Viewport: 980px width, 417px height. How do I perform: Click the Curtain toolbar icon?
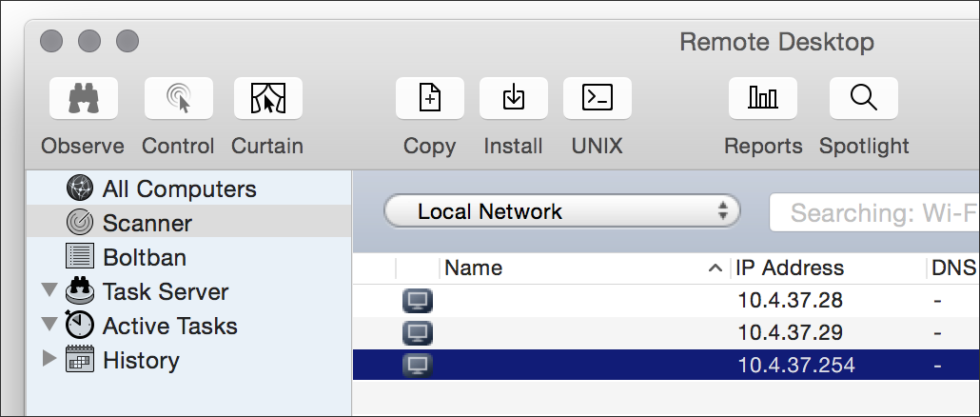[268, 98]
